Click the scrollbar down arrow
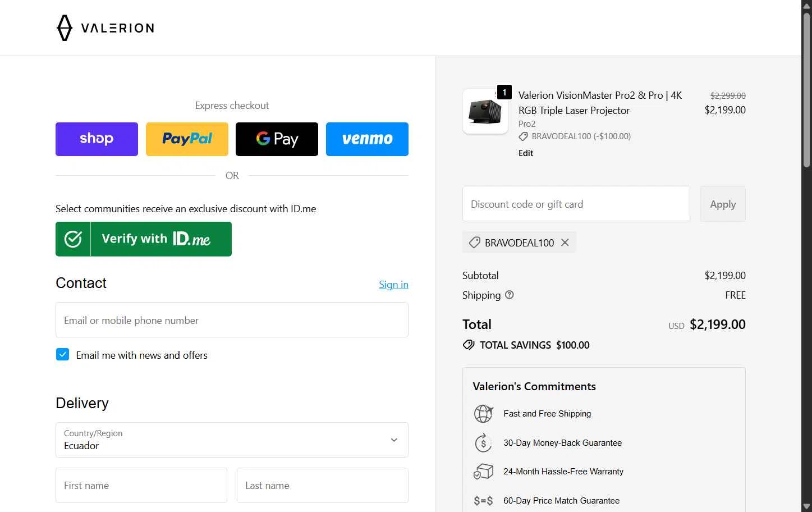Screen dimensions: 812x512 pyautogui.click(x=806, y=506)
